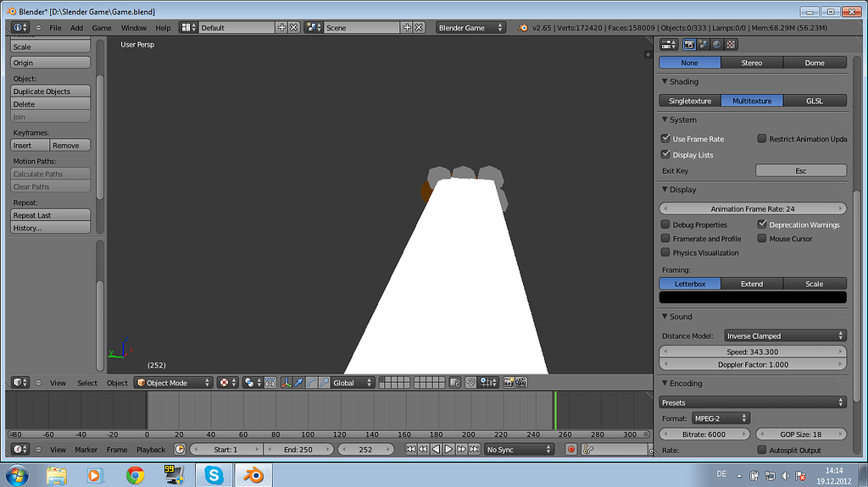The height and width of the screenshot is (487, 868).
Task: Open the No Sync dropdown
Action: (x=519, y=450)
